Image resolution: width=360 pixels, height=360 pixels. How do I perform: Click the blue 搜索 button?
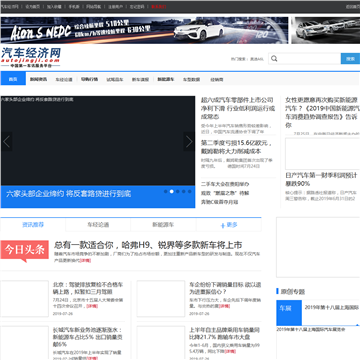(x=350, y=59)
